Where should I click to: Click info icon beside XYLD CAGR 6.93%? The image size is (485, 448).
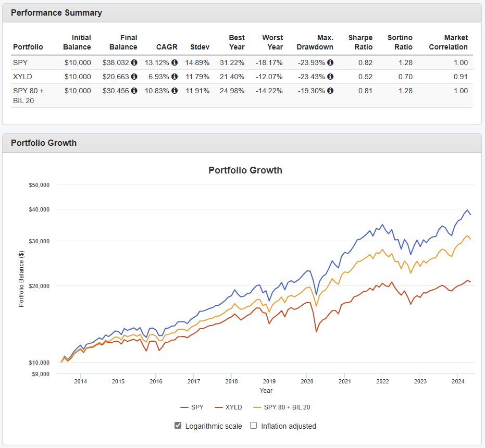pos(175,77)
